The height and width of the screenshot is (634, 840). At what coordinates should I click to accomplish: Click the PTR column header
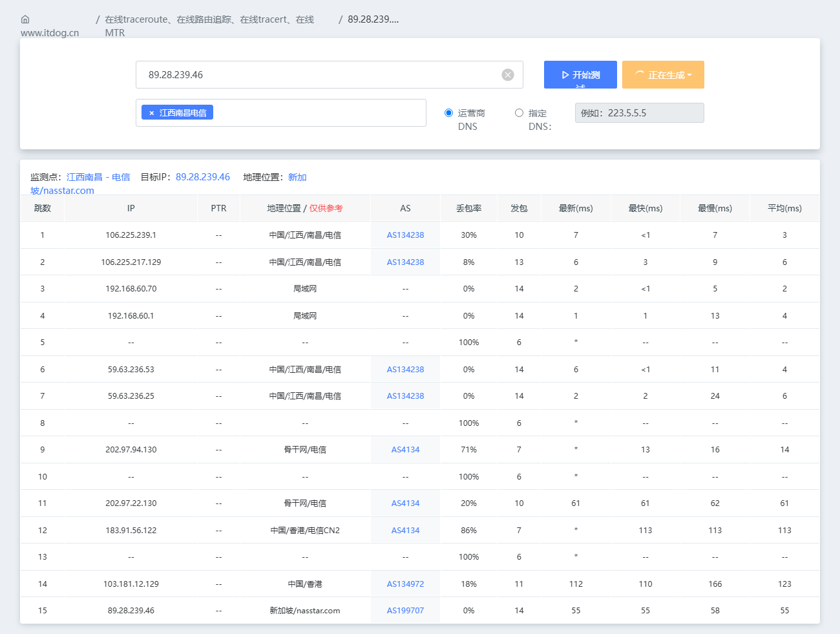(218, 208)
